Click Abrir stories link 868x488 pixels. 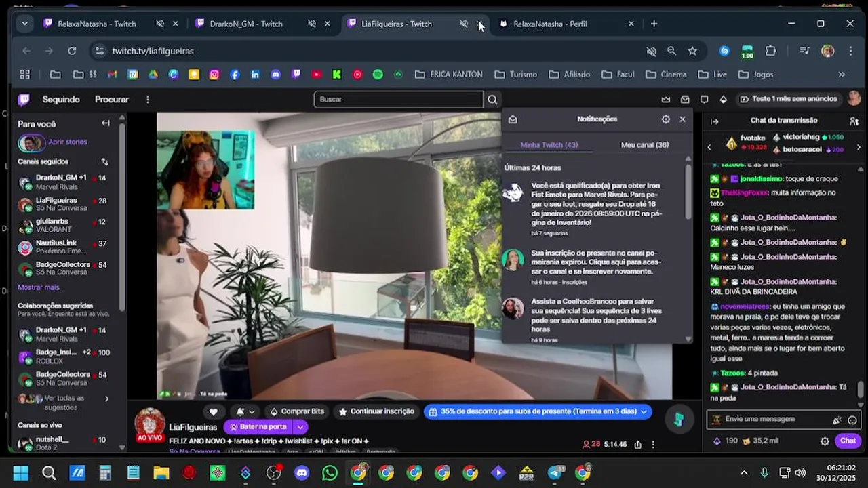[x=67, y=142]
